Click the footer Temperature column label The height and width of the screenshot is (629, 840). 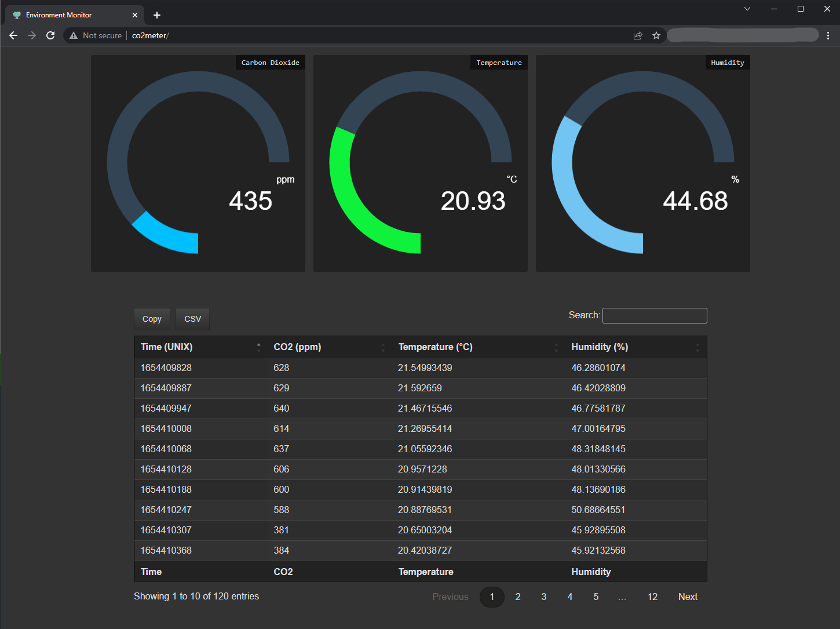(426, 572)
